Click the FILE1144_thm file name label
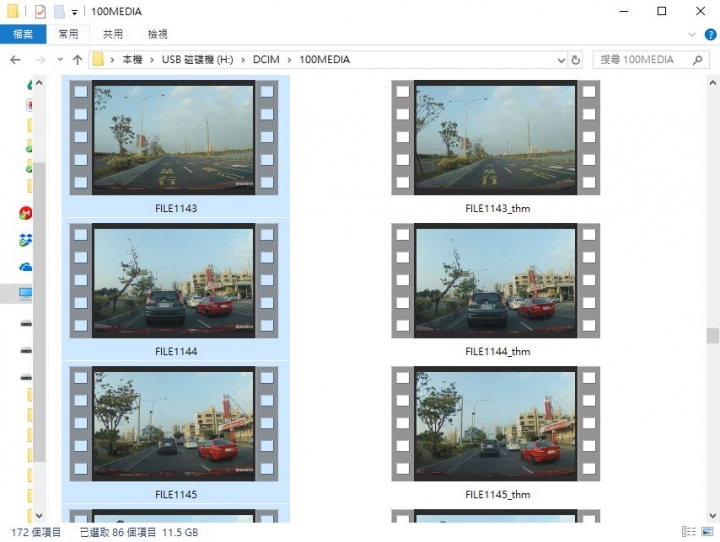 tap(498, 352)
